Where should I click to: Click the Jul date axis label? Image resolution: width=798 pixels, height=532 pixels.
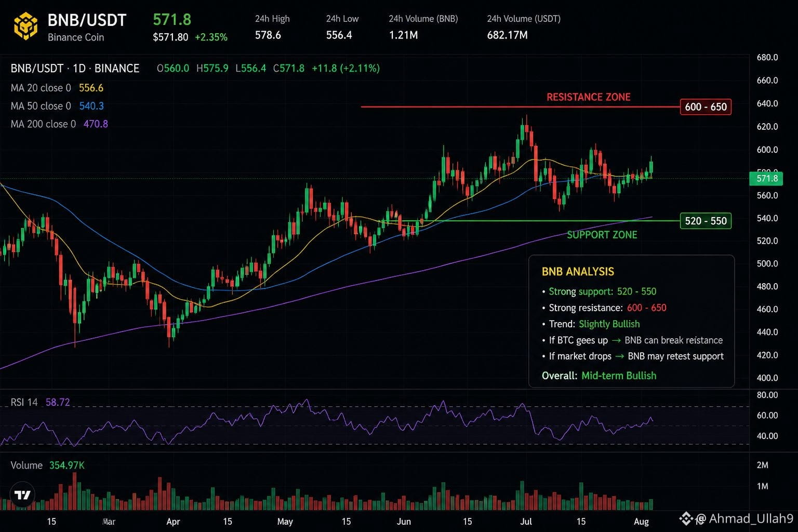pyautogui.click(x=526, y=522)
